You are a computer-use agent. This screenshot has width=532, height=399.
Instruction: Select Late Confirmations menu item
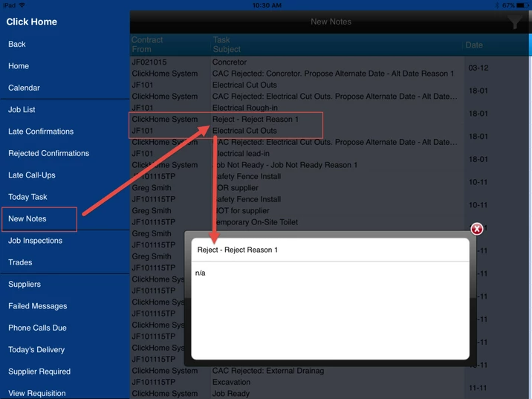(x=41, y=132)
